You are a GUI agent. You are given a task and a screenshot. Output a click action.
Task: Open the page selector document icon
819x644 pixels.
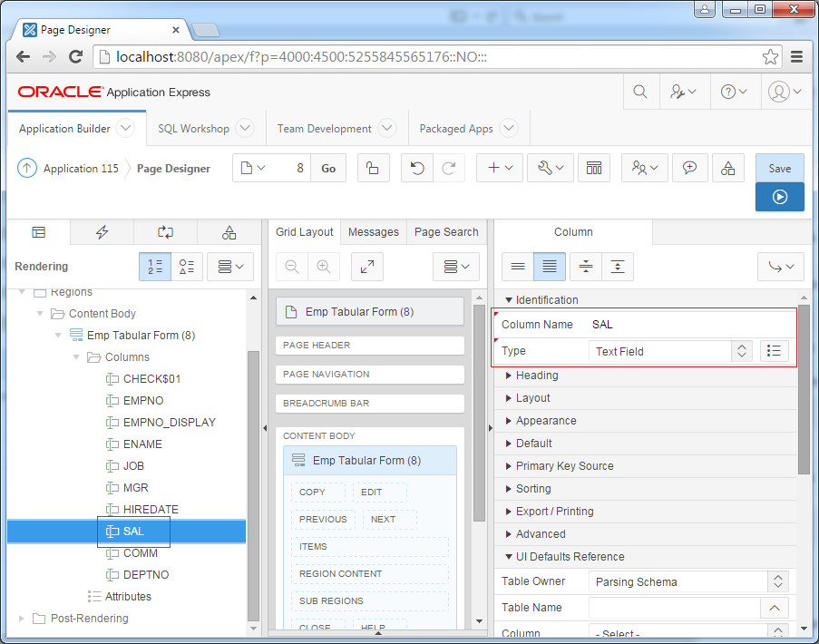click(x=253, y=168)
